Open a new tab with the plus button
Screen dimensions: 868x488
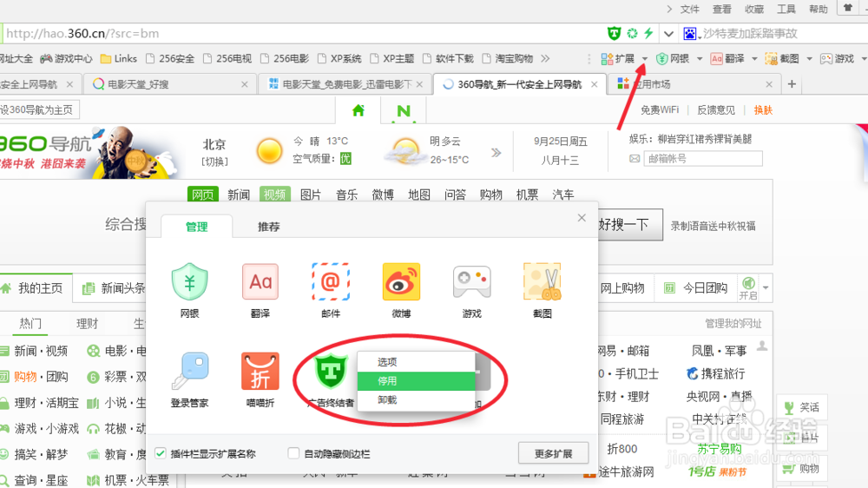[x=792, y=83]
